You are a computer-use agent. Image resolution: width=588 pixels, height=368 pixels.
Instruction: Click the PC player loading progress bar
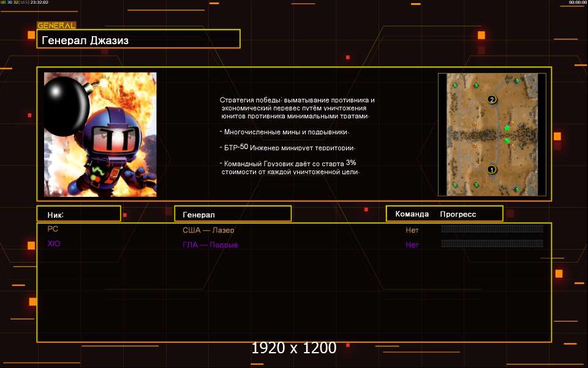pyautogui.click(x=492, y=229)
